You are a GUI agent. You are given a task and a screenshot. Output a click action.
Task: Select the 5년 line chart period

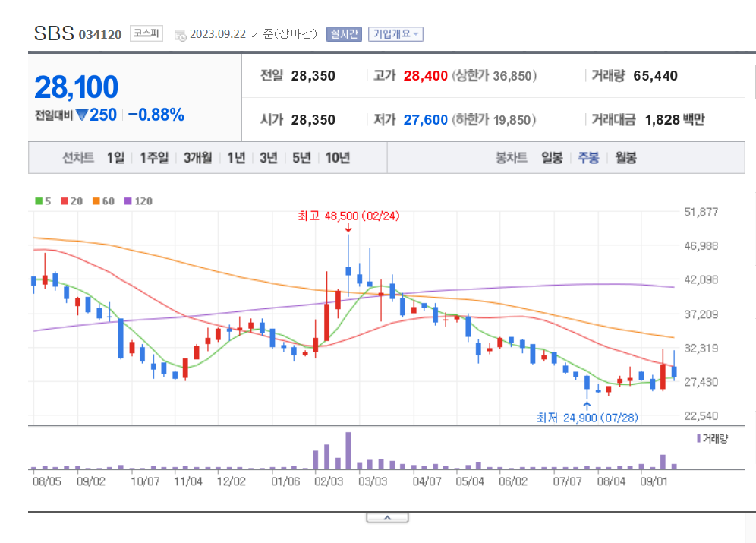click(x=301, y=158)
